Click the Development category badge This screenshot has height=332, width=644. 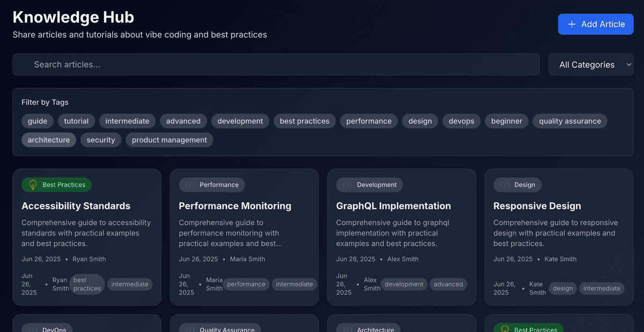(370, 185)
